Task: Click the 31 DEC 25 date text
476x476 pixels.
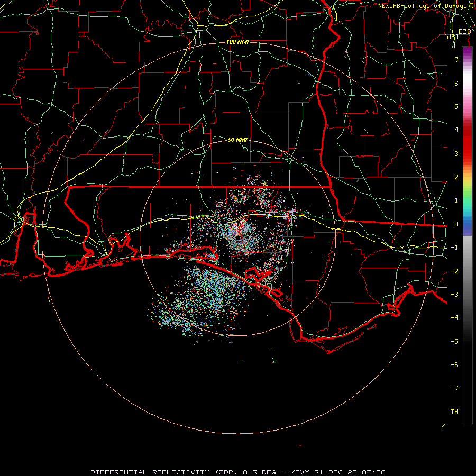Action: (x=335, y=472)
